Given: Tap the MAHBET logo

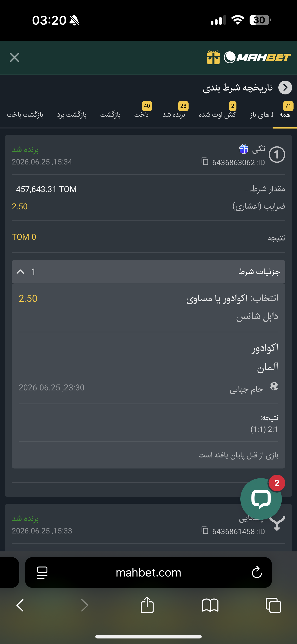Looking at the screenshot, I should [x=257, y=58].
